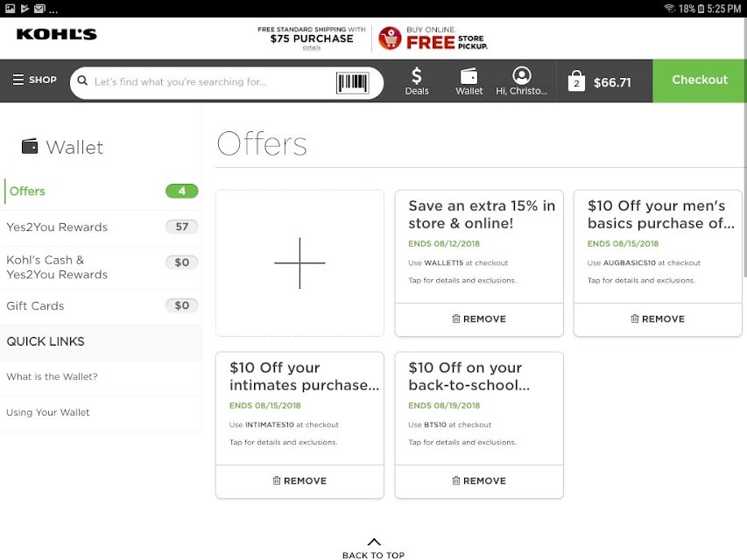This screenshot has width=747, height=560.
Task: Open the SHOP hamburger menu
Action: coord(34,80)
